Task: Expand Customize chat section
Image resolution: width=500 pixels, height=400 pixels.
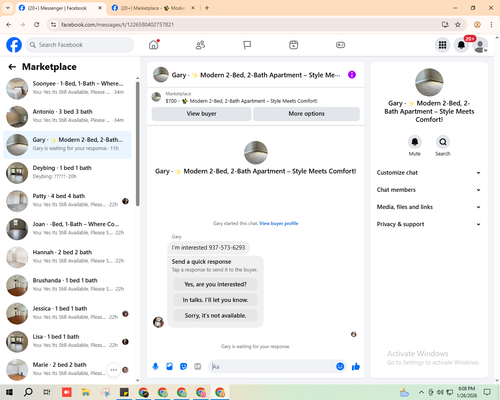Action: tap(429, 173)
